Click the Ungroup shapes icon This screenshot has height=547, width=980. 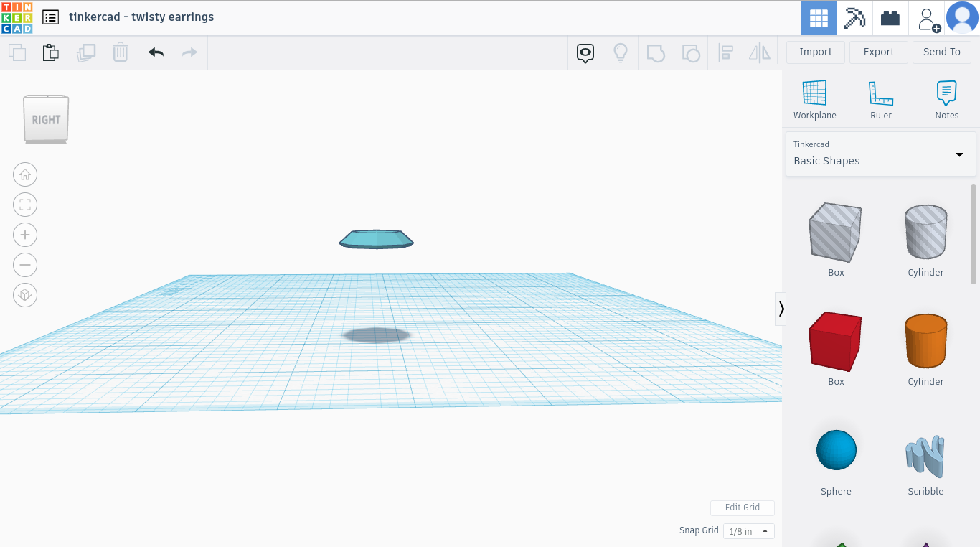tap(690, 52)
